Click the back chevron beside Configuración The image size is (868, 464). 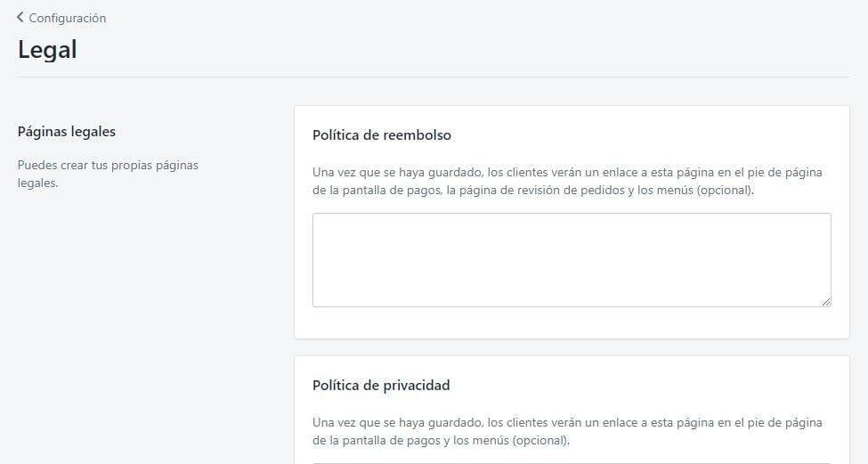20,17
